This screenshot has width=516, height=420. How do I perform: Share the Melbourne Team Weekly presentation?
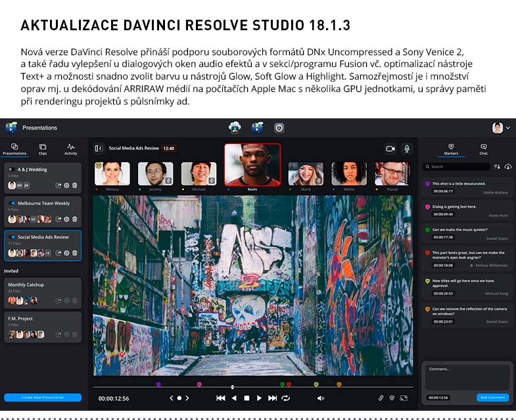coord(59,219)
